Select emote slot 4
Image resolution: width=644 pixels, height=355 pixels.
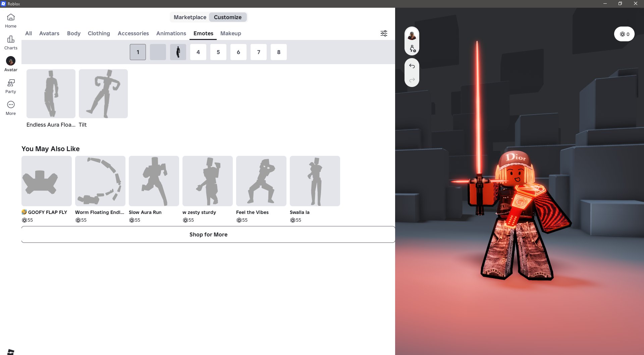[198, 52]
